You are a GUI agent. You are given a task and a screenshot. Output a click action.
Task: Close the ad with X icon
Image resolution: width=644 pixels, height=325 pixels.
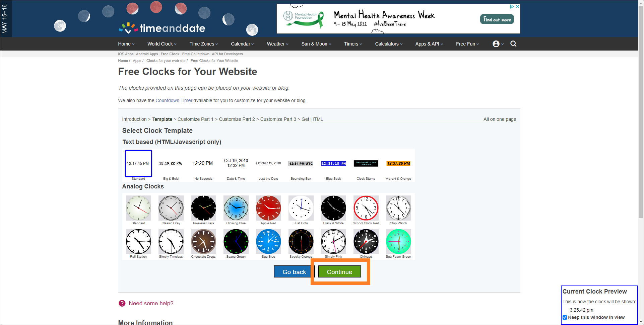[x=517, y=6]
